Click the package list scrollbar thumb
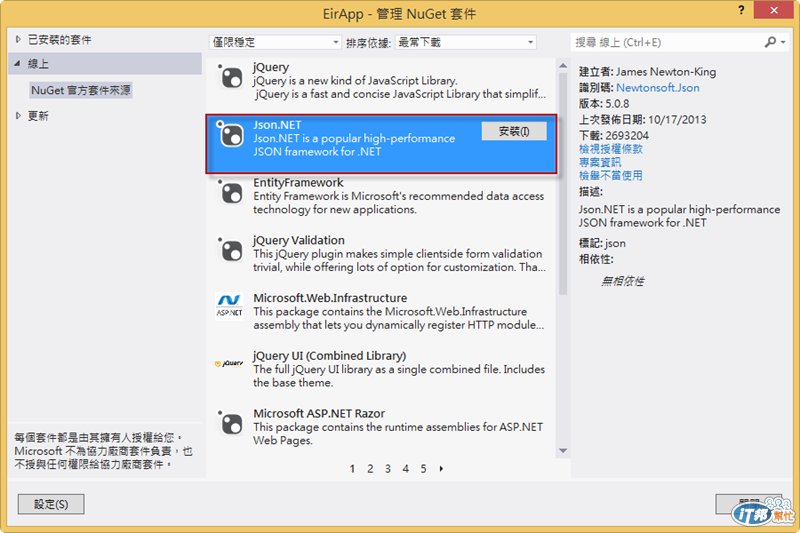This screenshot has width=800, height=533. click(563, 184)
